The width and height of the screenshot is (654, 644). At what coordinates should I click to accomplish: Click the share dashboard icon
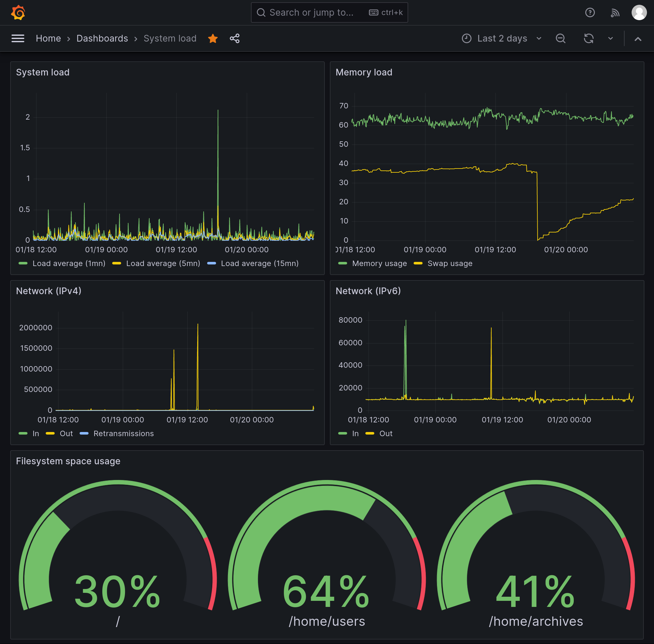[234, 39]
